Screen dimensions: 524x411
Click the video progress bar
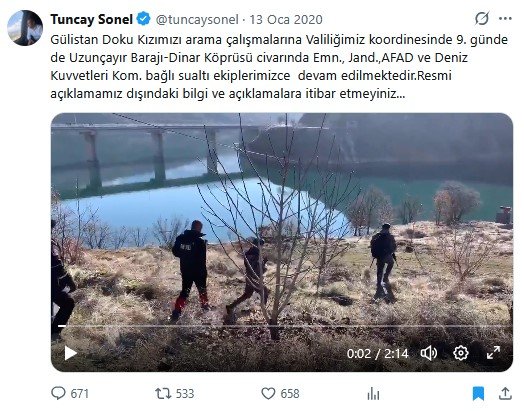[x=282, y=326]
